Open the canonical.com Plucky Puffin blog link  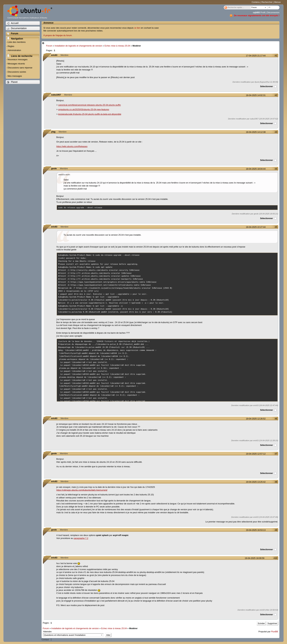[x=89, y=105]
